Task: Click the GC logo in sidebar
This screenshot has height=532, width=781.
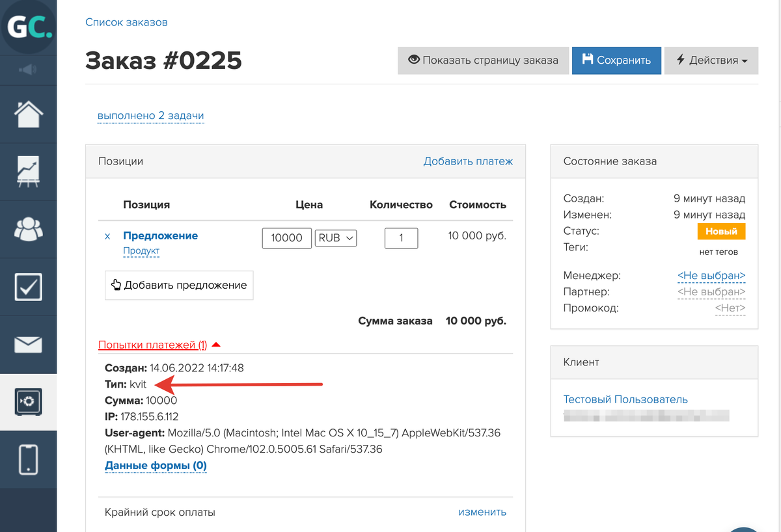Action: [28, 27]
